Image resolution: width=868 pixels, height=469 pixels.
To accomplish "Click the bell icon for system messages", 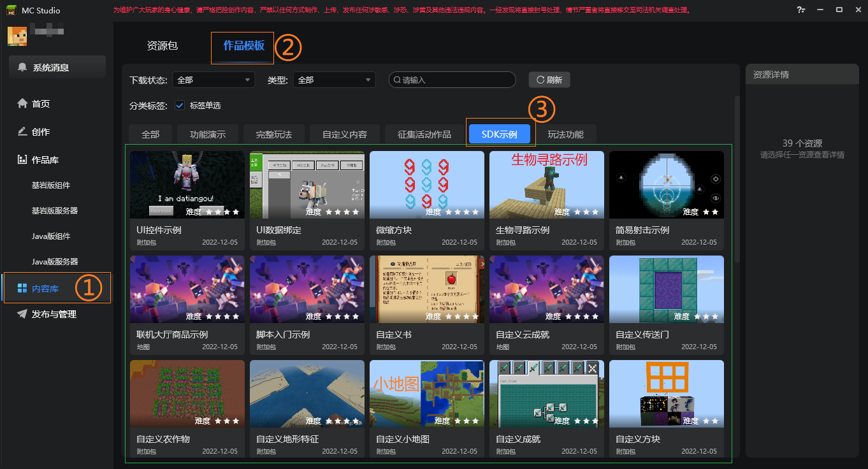I will tap(23, 67).
